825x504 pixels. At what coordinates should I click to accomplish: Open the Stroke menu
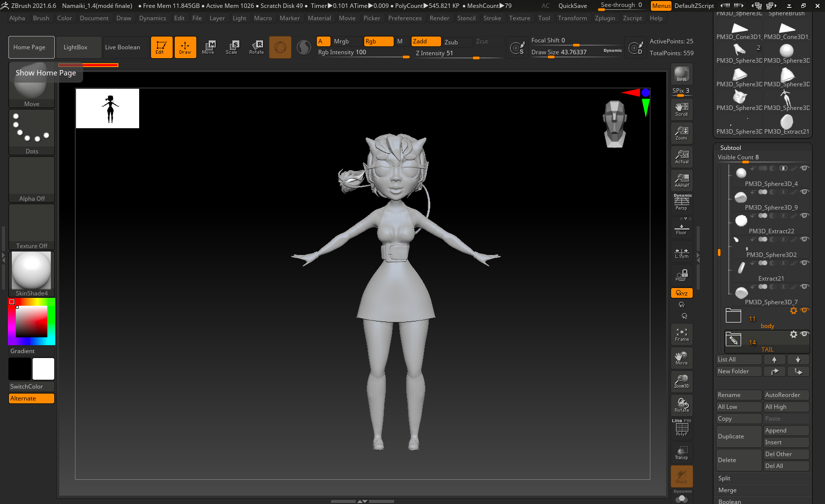[x=492, y=18]
